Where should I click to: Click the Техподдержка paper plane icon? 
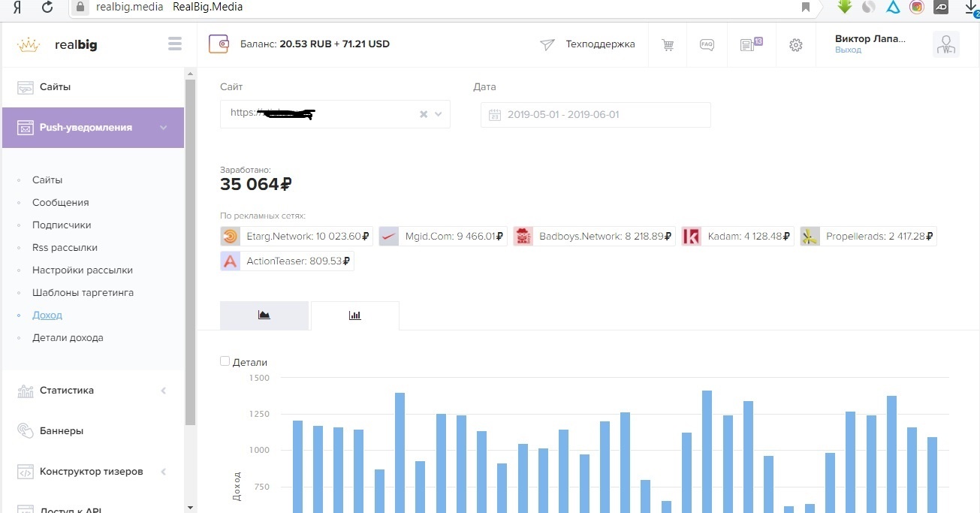547,44
